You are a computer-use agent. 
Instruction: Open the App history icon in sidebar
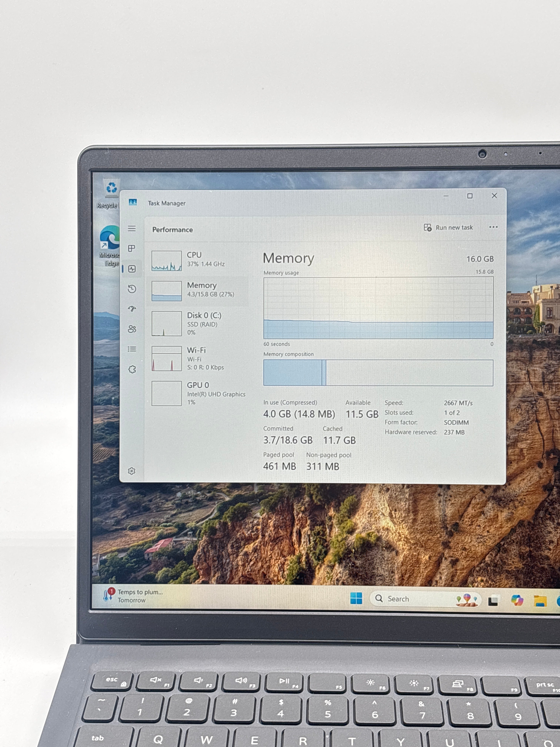132,289
